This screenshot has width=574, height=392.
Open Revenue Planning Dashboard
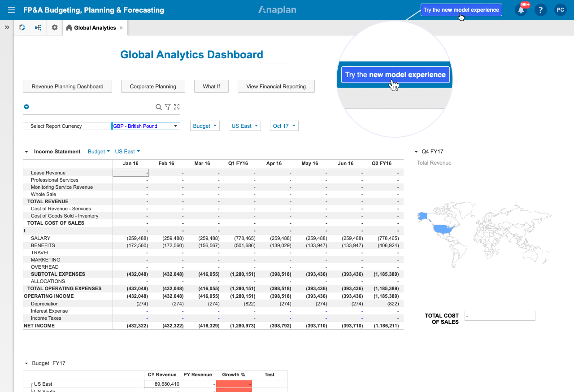click(x=67, y=87)
